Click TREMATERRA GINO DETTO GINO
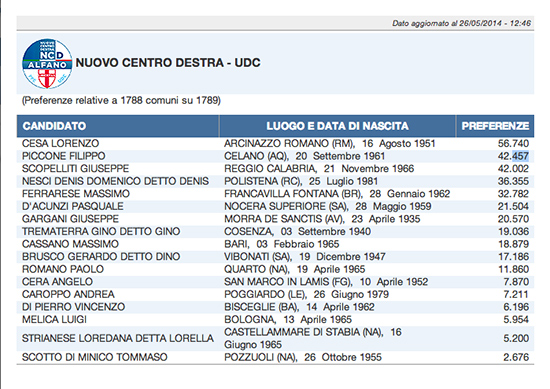Image resolution: width=550 pixels, height=389 pixels. (101, 232)
